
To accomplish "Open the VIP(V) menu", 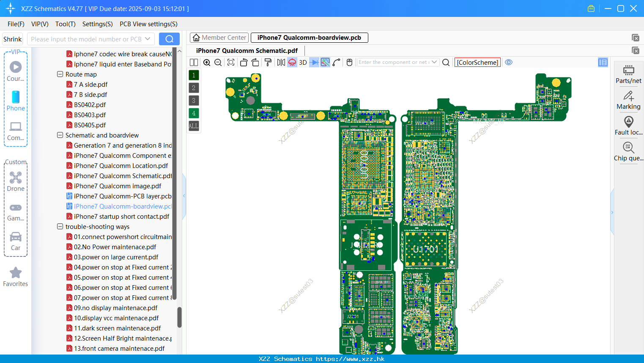I will click(40, 24).
